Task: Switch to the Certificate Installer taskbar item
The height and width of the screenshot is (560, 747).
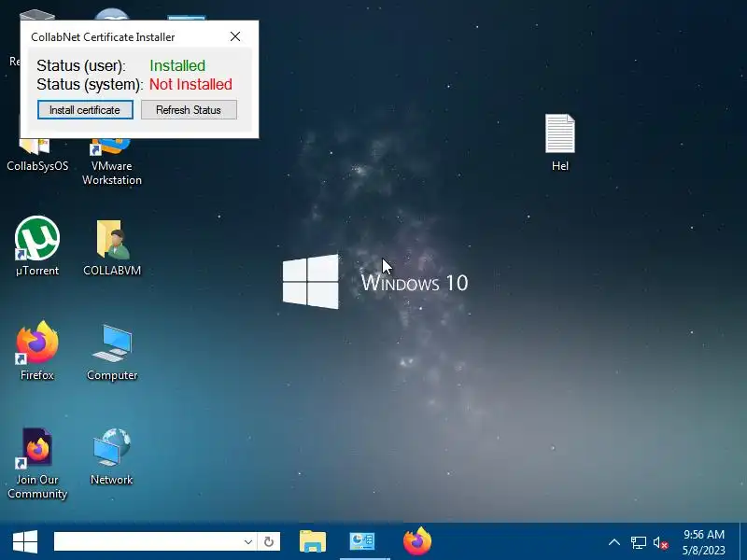Action: pyautogui.click(x=362, y=542)
